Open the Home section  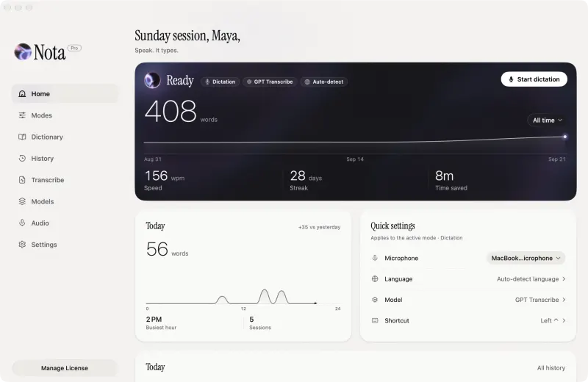[65, 94]
